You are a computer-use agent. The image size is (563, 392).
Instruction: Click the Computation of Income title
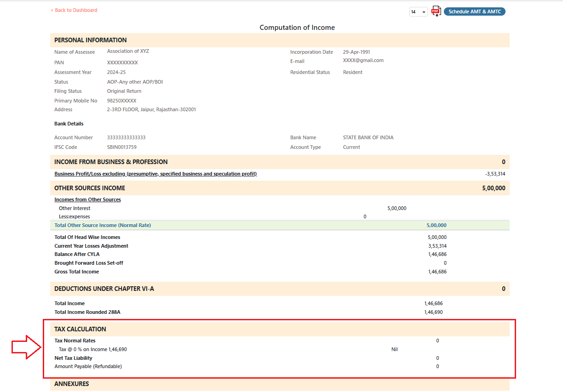(x=297, y=28)
